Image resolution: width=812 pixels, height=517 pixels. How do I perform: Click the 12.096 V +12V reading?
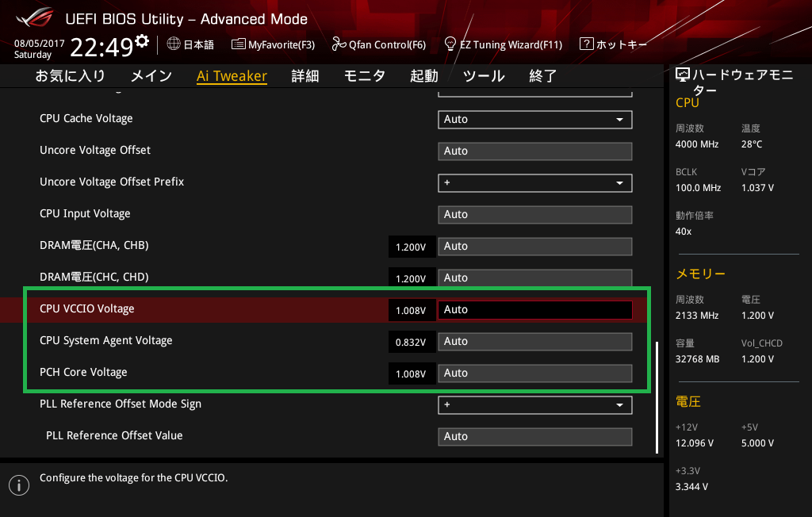coord(695,443)
